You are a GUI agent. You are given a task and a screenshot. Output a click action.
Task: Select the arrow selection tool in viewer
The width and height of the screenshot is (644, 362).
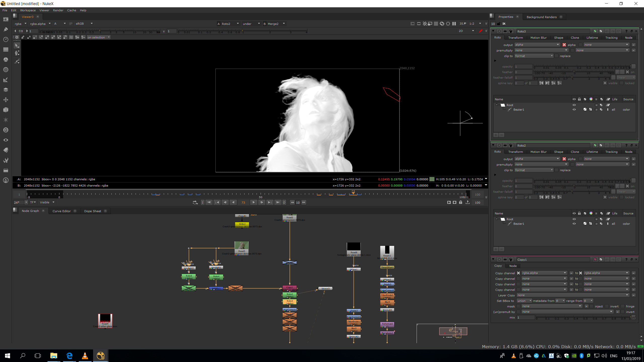(x=17, y=46)
